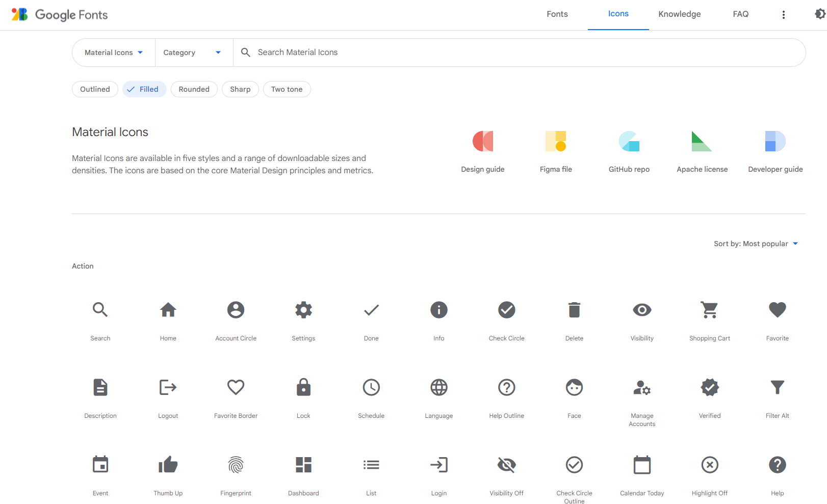Open the Material Icons set dropdown
Viewport: 827px width, 504px height.
tap(114, 52)
